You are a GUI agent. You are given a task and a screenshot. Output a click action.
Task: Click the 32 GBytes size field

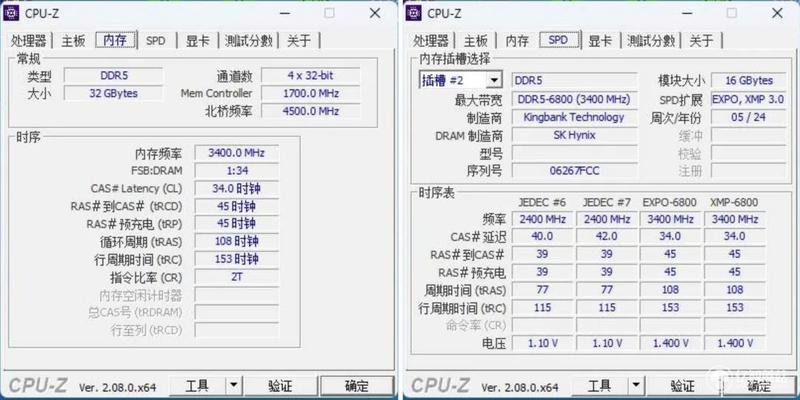click(114, 93)
